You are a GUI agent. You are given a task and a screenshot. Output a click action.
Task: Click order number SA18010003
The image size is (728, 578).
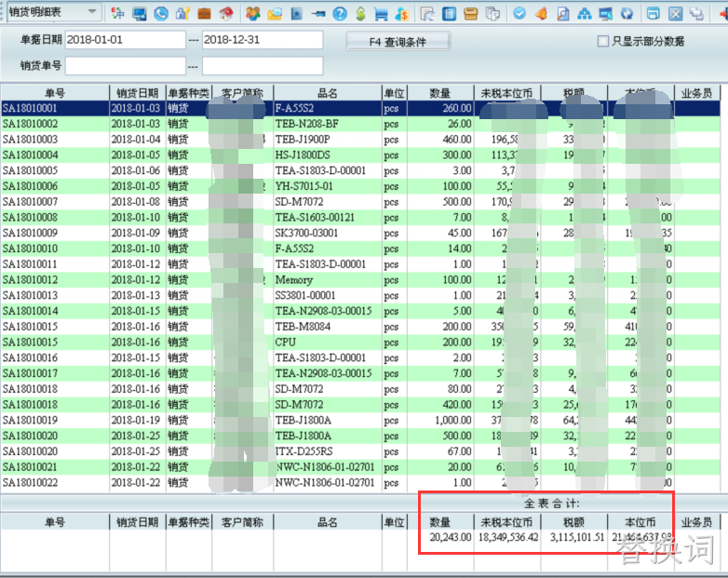[30, 140]
